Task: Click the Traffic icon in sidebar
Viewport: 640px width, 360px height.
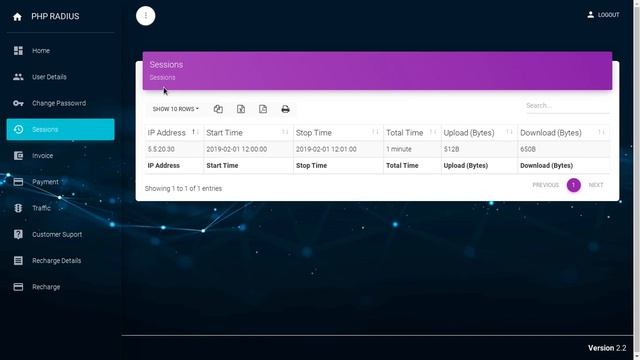Action: pyautogui.click(x=18, y=208)
